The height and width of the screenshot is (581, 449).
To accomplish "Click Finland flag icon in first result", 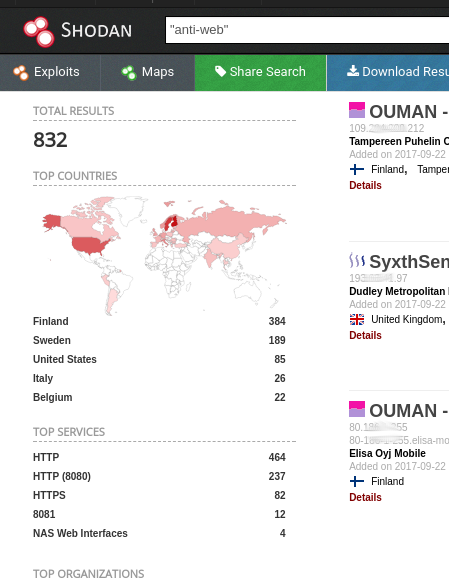I will pos(357,169).
